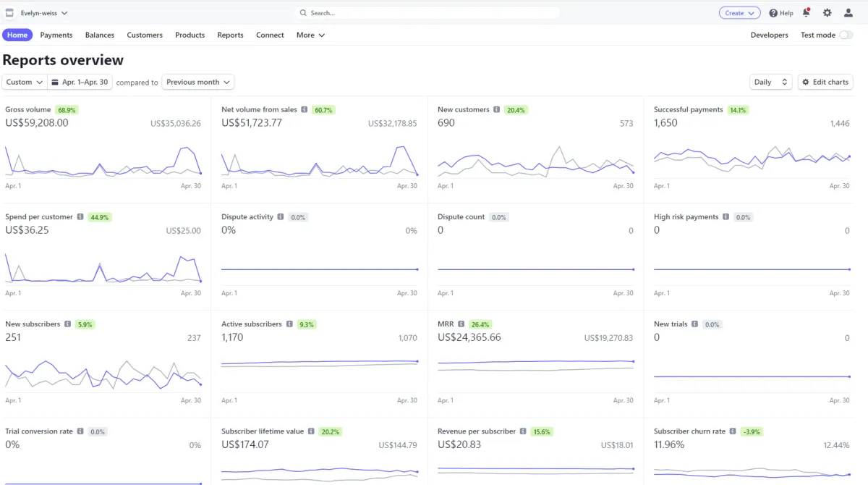Click the Help question mark icon
The height and width of the screenshot is (485, 868).
[x=773, y=13]
